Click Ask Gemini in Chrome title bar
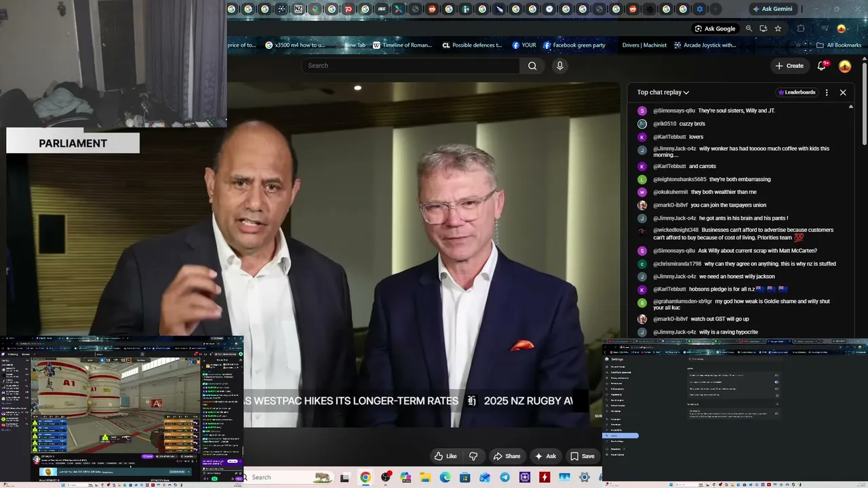Screen dimensions: 868x488 coord(772,9)
